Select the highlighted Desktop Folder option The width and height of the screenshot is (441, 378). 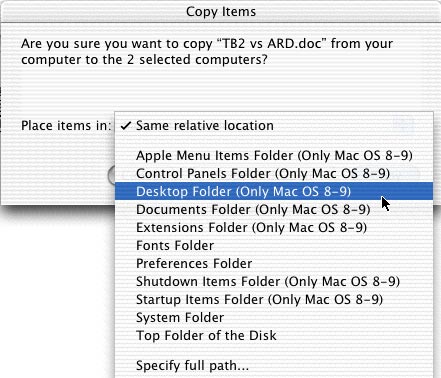pos(274,192)
